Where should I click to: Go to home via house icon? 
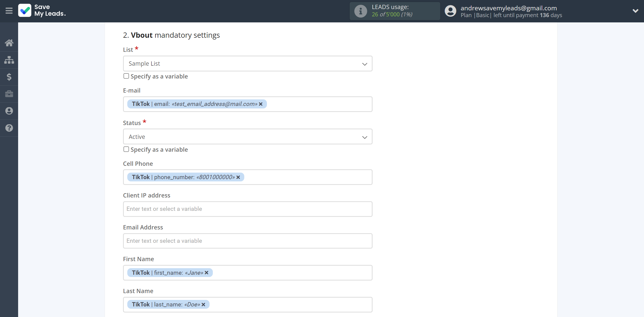pyautogui.click(x=9, y=43)
